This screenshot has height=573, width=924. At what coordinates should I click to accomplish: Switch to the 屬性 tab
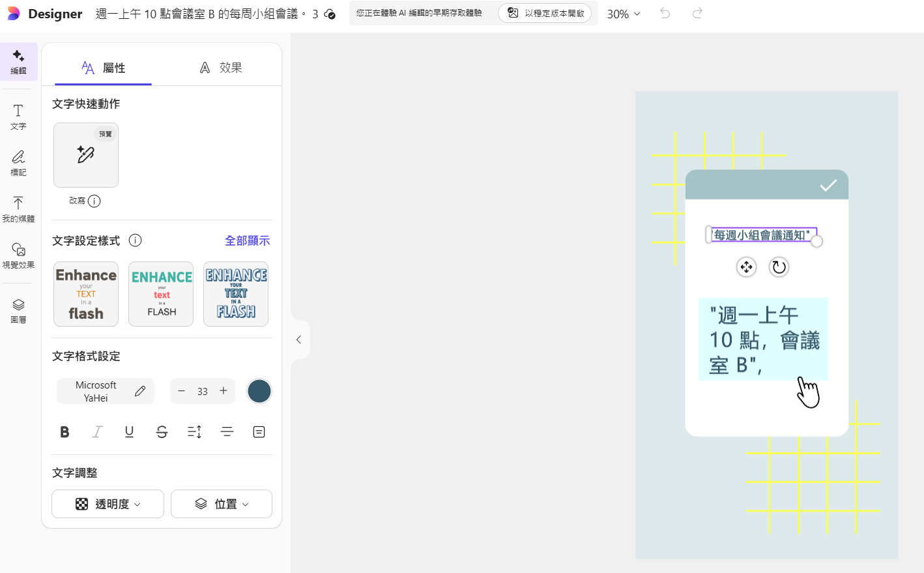coord(104,68)
